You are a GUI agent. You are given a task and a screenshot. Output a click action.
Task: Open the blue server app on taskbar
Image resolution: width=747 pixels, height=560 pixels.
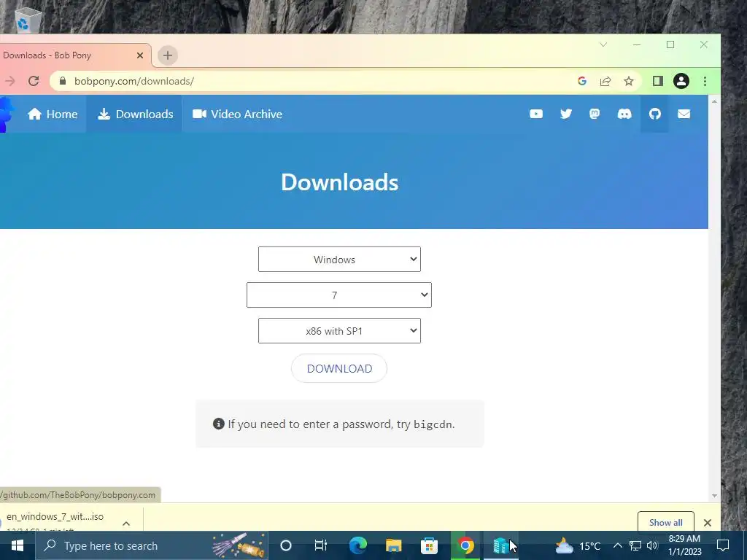coord(500,545)
